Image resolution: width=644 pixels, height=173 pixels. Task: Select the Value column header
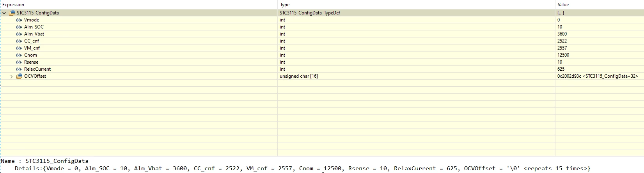click(x=600, y=5)
